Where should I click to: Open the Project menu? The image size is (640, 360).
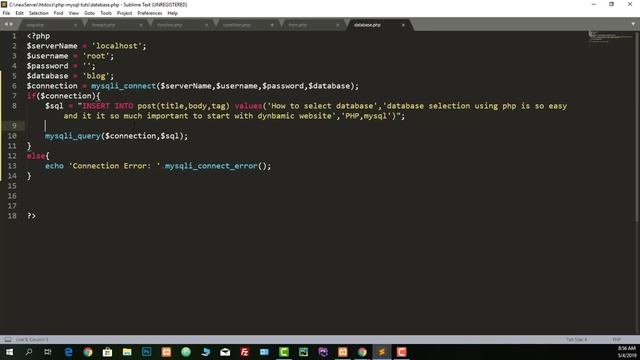pyautogui.click(x=124, y=13)
